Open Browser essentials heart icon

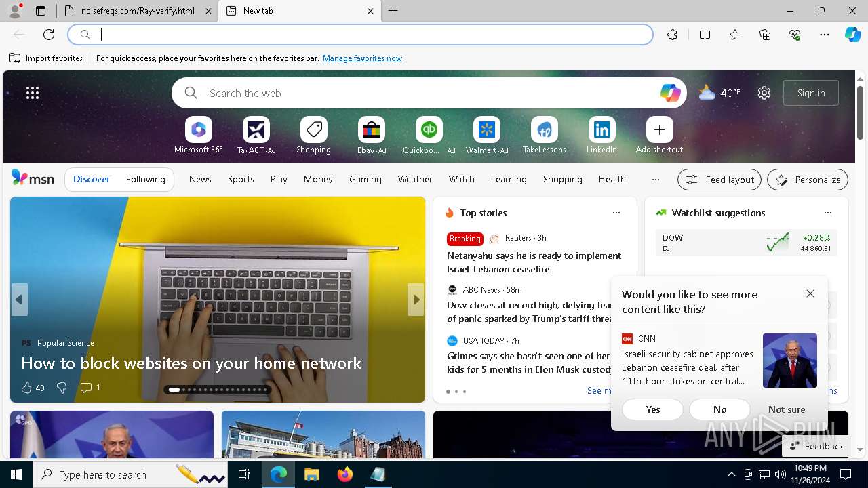pos(795,35)
